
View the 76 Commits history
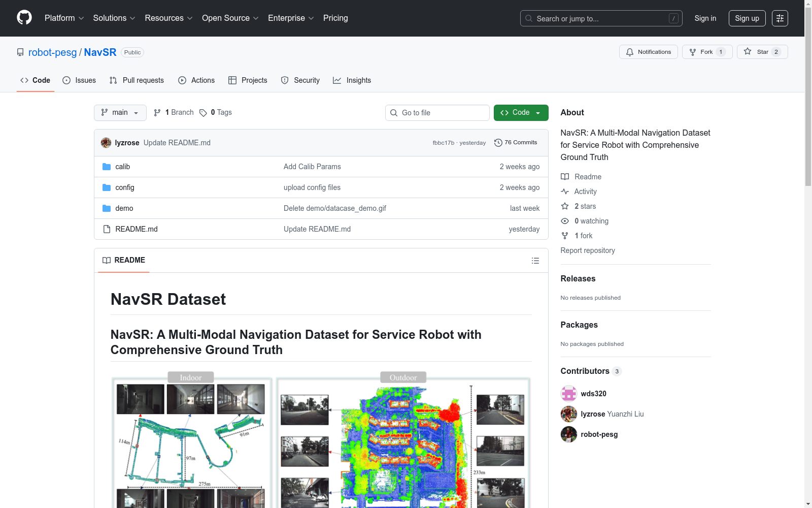[x=516, y=143]
